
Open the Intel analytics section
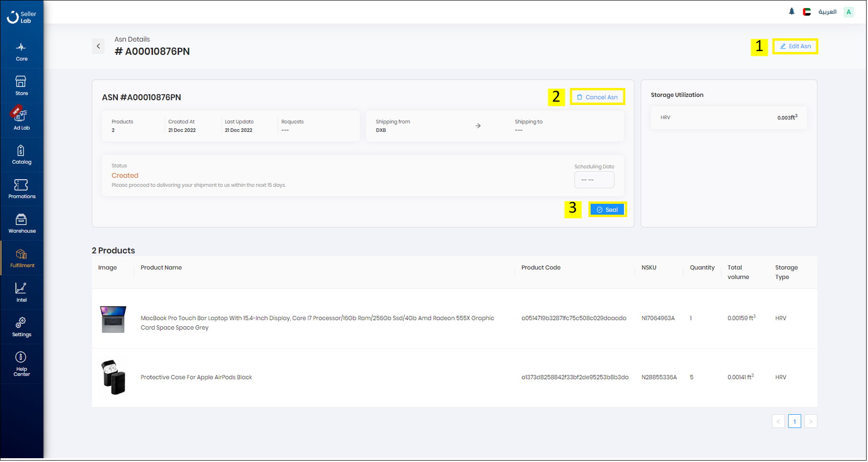[21, 291]
